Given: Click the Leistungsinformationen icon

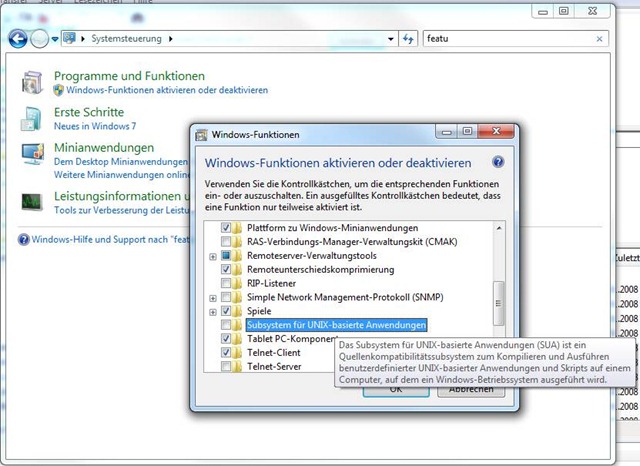Looking at the screenshot, I should [32, 202].
